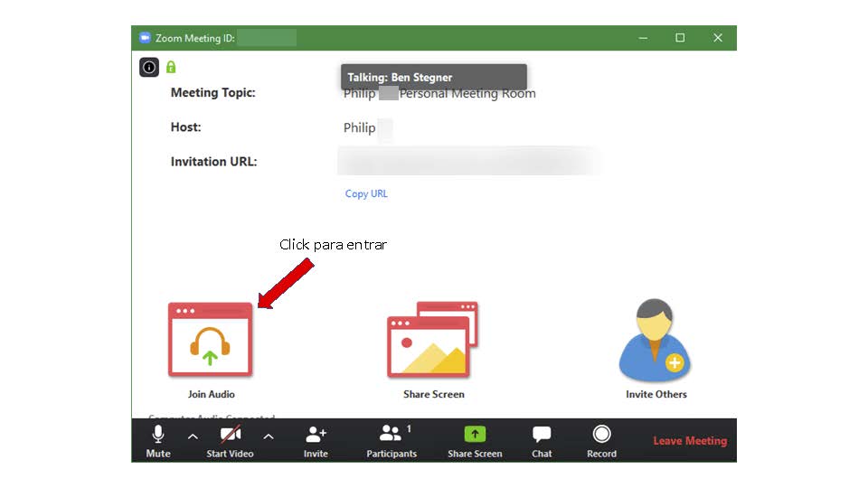868x488 pixels.
Task: Click the blurred Invitation URL field
Action: click(470, 161)
